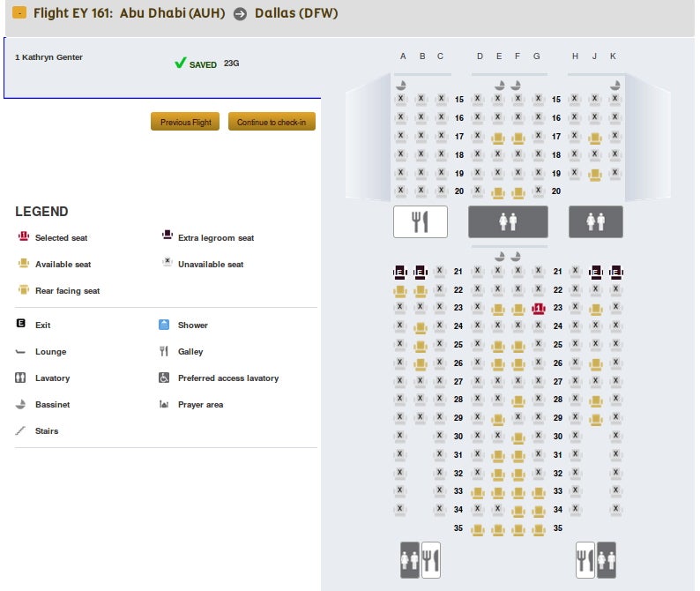The height and width of the screenshot is (591, 700).
Task: Pick available seat 17J
Action: (594, 138)
